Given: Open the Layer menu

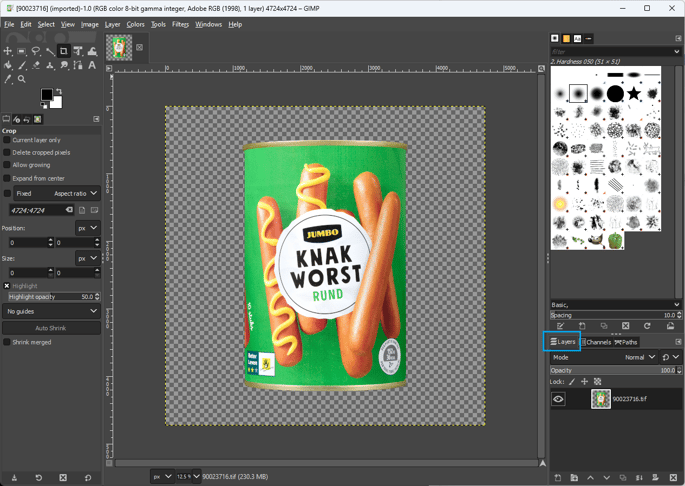Looking at the screenshot, I should coord(112,24).
